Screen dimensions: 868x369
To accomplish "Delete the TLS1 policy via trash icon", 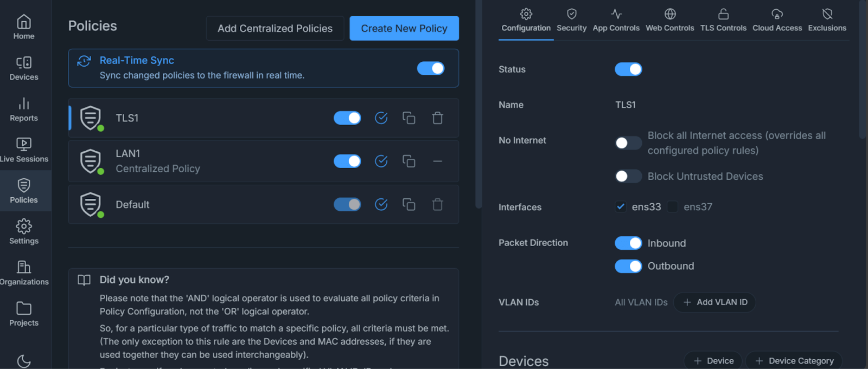I will point(437,118).
